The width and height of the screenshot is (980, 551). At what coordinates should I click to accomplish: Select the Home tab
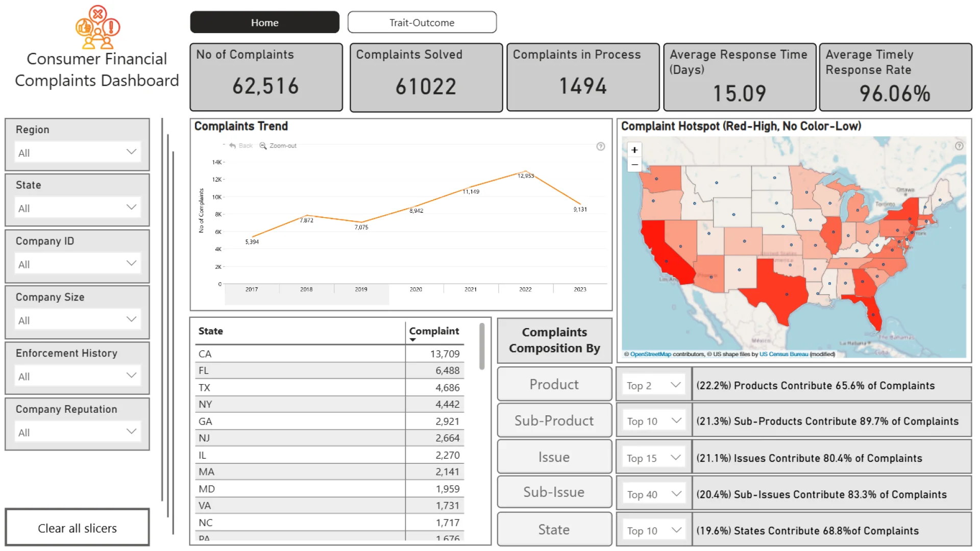(x=264, y=22)
